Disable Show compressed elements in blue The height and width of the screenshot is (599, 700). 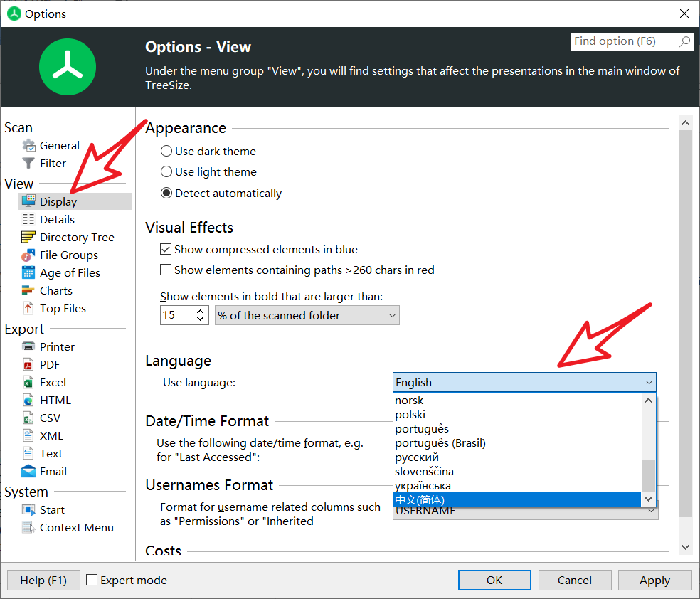[166, 250]
